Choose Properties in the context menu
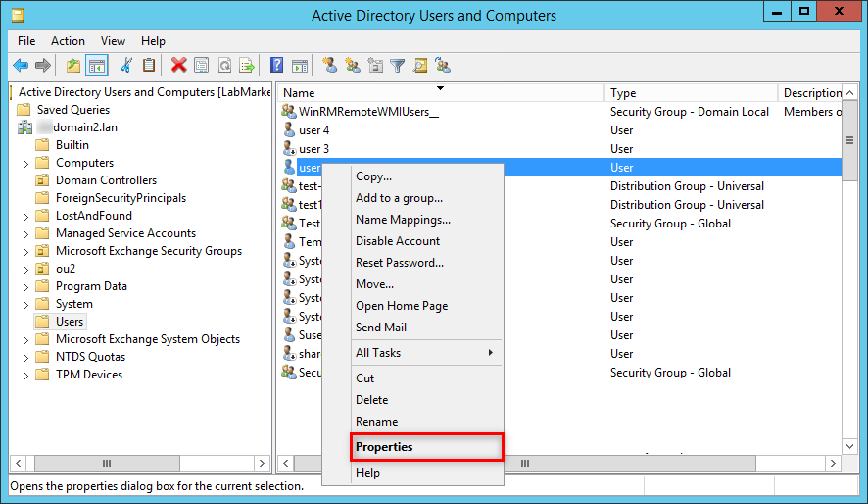868x504 pixels. [x=427, y=447]
